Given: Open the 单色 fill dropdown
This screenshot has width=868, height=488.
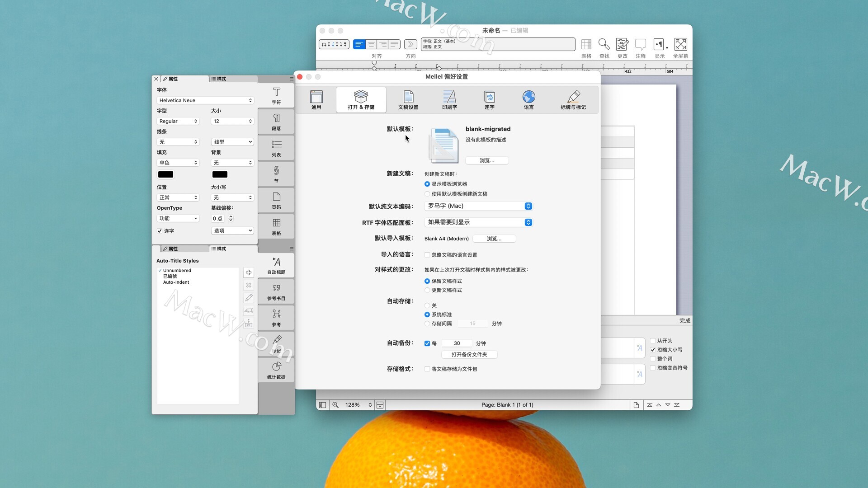Looking at the screenshot, I should pos(178,163).
